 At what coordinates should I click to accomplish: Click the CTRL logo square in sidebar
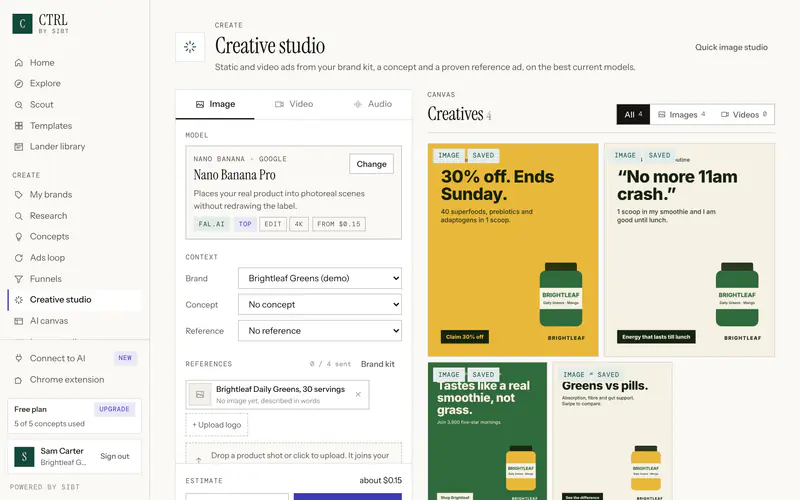(22, 23)
